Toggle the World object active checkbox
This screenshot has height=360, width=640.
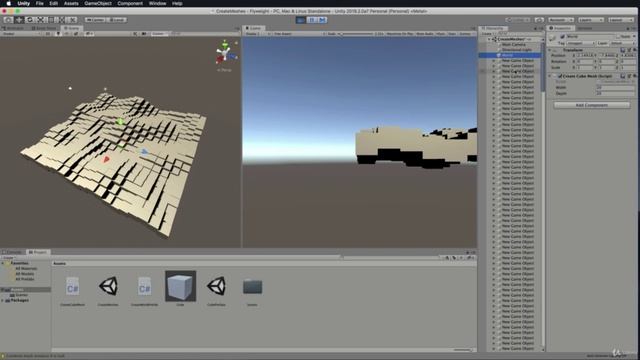(562, 37)
